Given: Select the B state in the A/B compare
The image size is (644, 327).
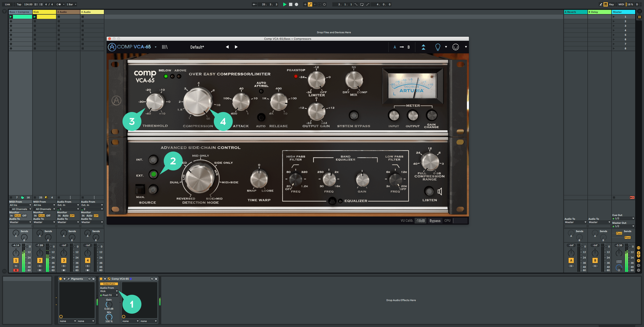Looking at the screenshot, I should (x=409, y=47).
